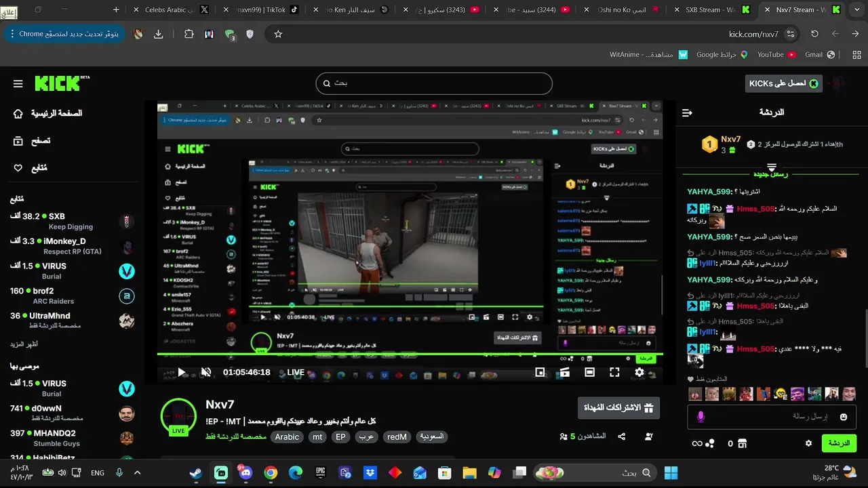Open UltraMhnd channel in sidebar

click(72, 321)
